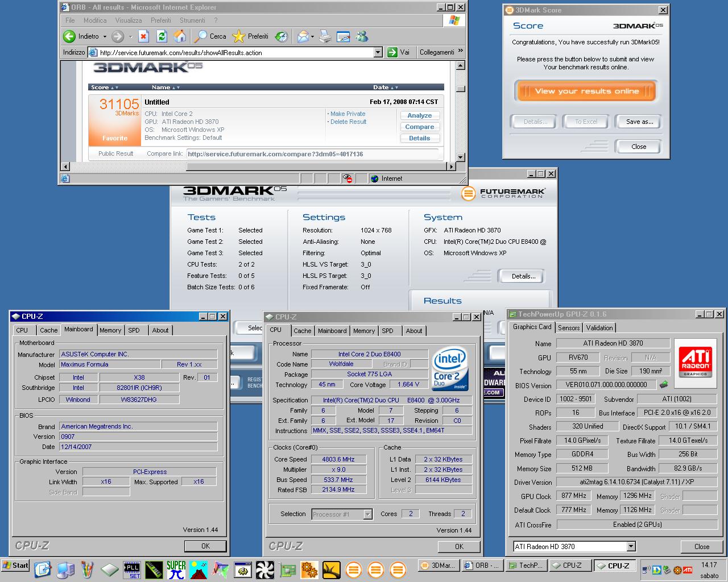The width and height of the screenshot is (728, 582).
Task: Open the GPU-Z graphics card selector dropdown
Action: tap(631, 547)
